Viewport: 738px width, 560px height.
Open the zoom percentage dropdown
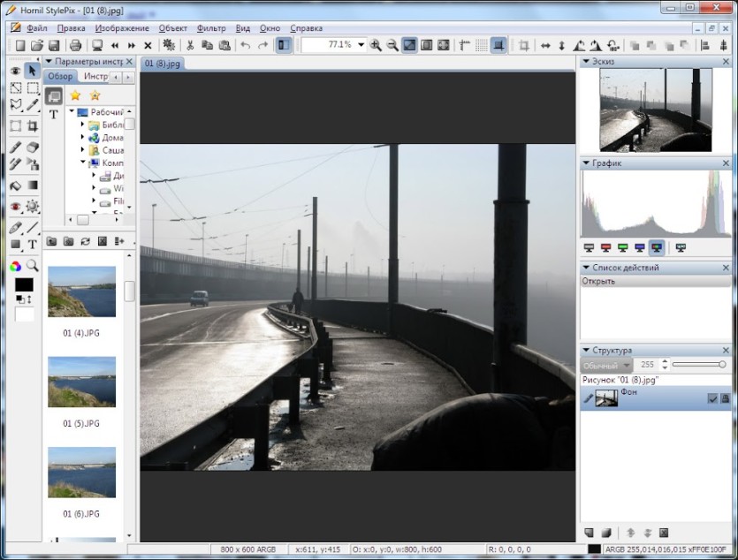click(361, 45)
